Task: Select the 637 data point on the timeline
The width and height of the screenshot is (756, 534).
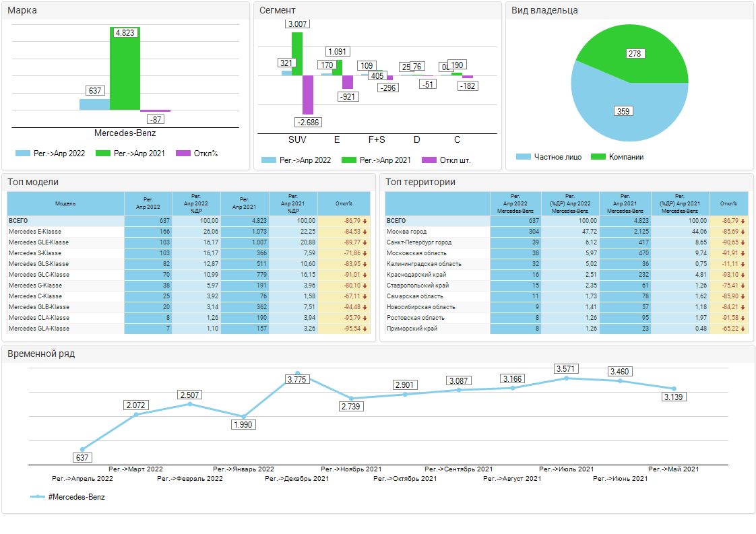Action: [82, 449]
